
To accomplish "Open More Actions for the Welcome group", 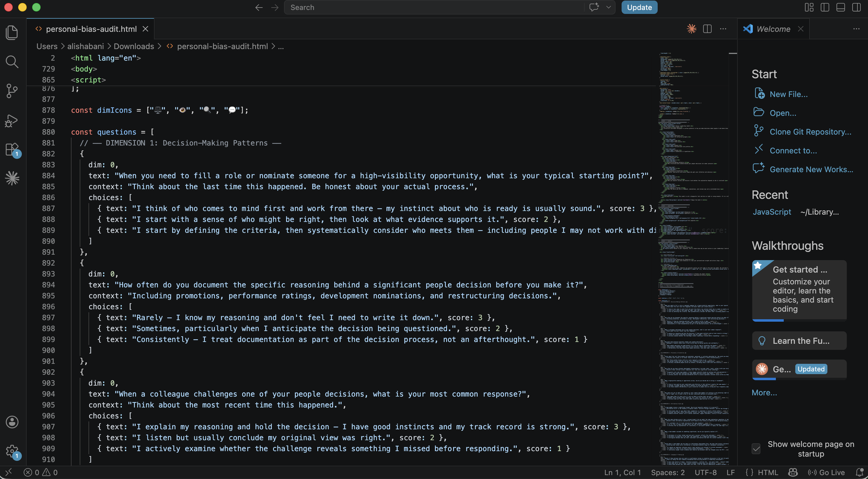I will click(x=856, y=29).
